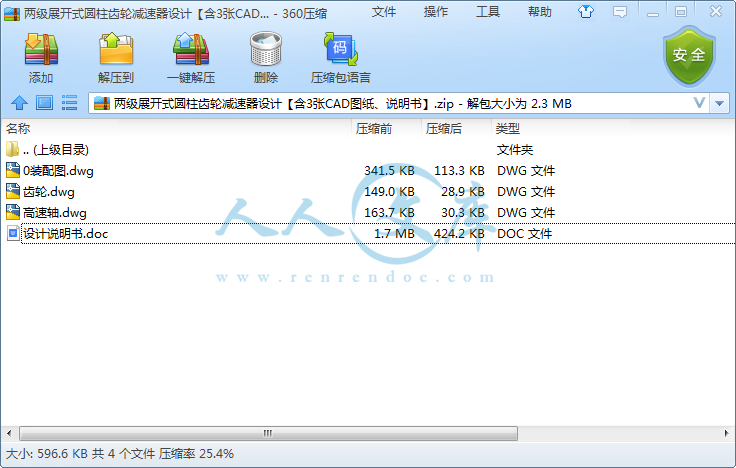Viewport: 736px width, 468px height.
Task: Click the 28.9 KB compressed size cell
Action: point(462,192)
